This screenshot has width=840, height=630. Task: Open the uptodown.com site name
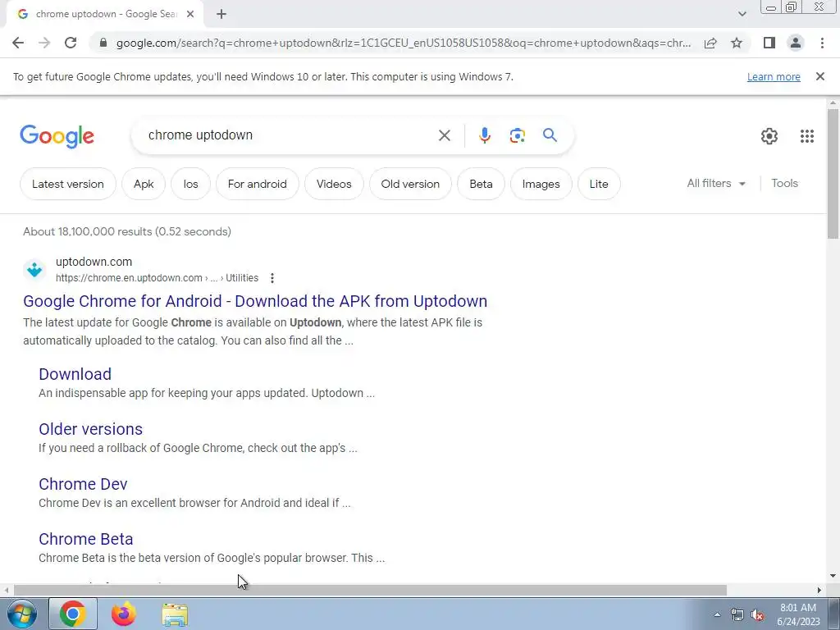(x=94, y=262)
